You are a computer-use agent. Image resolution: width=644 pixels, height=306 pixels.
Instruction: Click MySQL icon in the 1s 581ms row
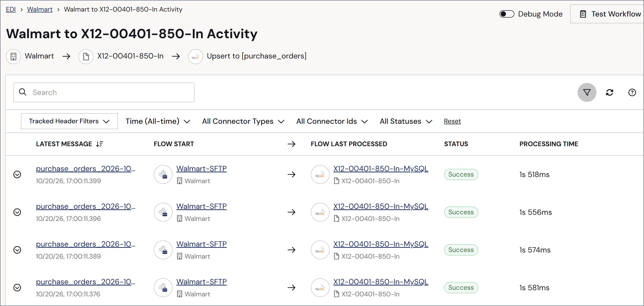click(x=320, y=287)
